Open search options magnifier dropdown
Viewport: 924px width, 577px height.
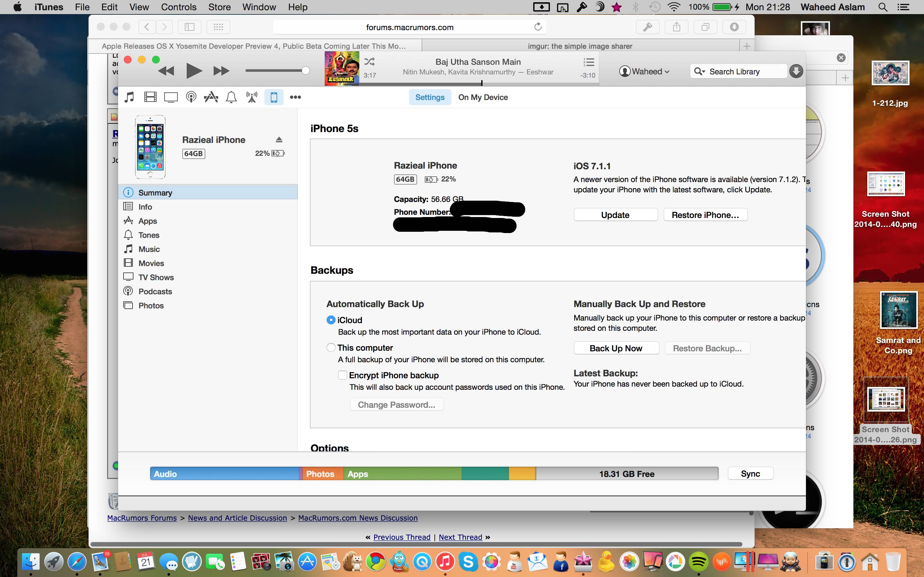click(699, 71)
